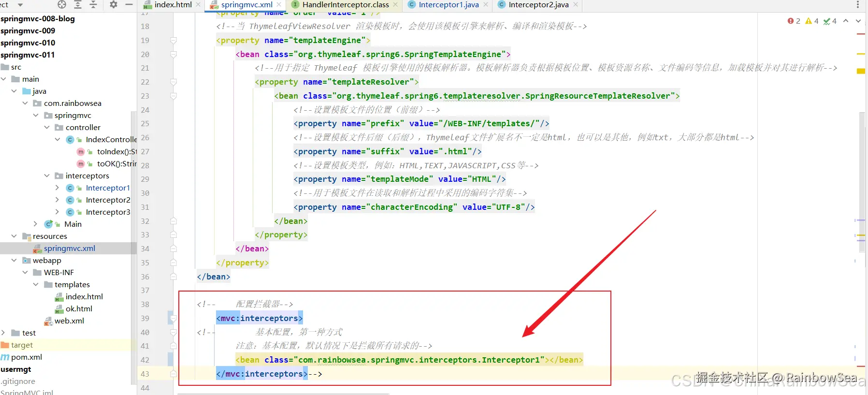Go to previous highlighted error arrow
Screen dimensions: 868x395
click(x=846, y=21)
